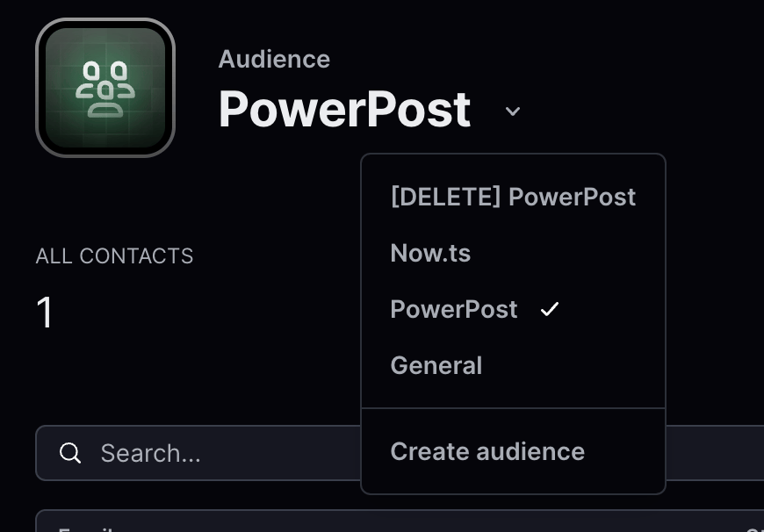The image size is (764, 532).
Task: Click the checkmark beside the PowerPost entry
Action: 550,309
